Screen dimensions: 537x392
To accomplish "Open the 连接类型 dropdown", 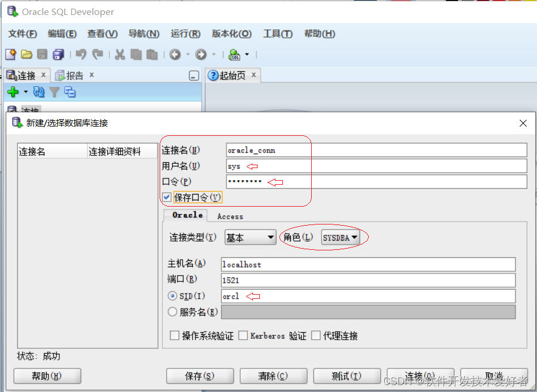I will click(250, 237).
